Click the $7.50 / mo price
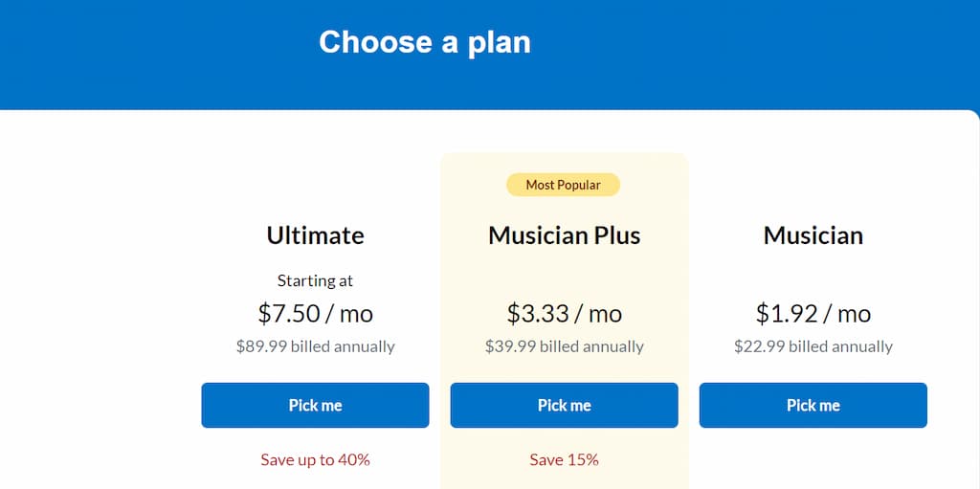980x489 pixels. (316, 313)
